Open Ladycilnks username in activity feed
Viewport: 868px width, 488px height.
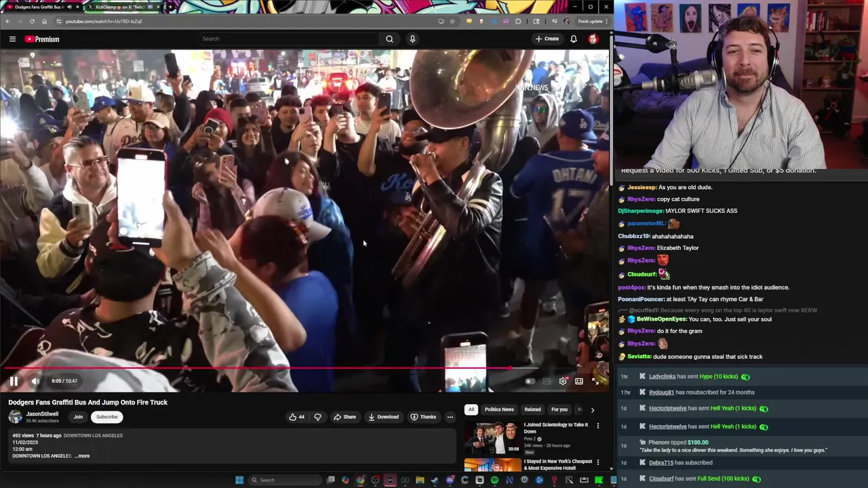(x=663, y=376)
